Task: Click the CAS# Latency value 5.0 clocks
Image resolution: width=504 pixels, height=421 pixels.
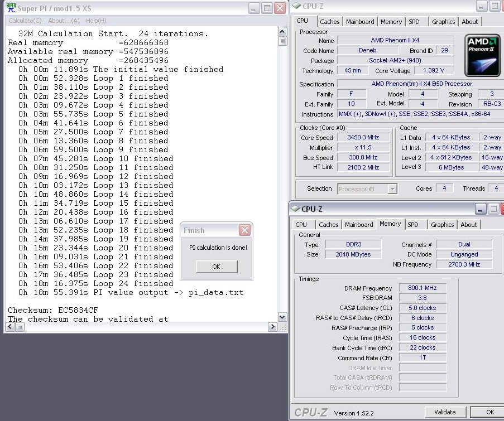Action: 423,308
